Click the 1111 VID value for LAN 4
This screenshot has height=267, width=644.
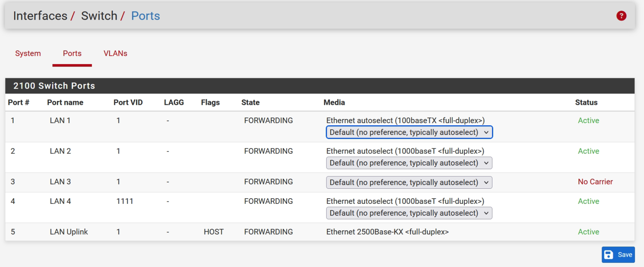[x=125, y=201]
